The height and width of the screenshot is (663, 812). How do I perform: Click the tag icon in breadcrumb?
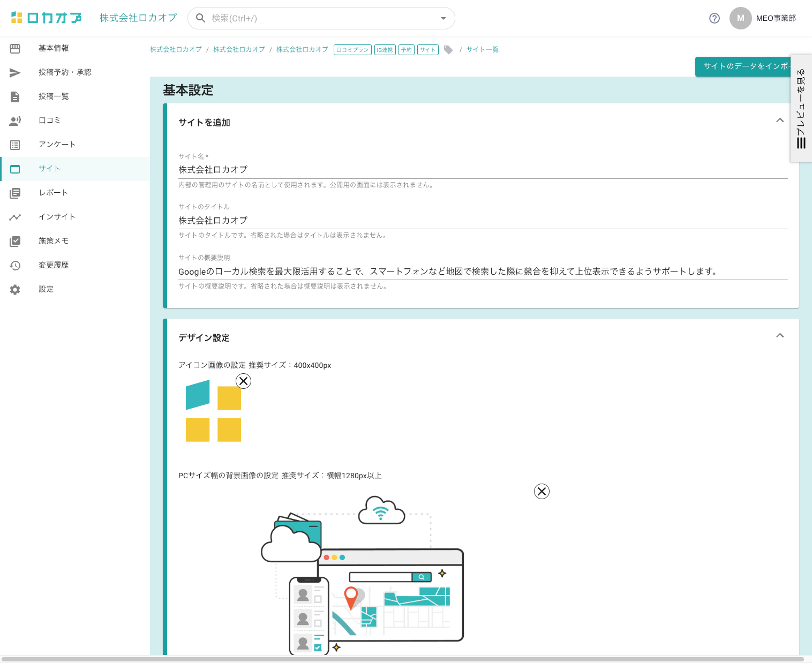coord(448,50)
